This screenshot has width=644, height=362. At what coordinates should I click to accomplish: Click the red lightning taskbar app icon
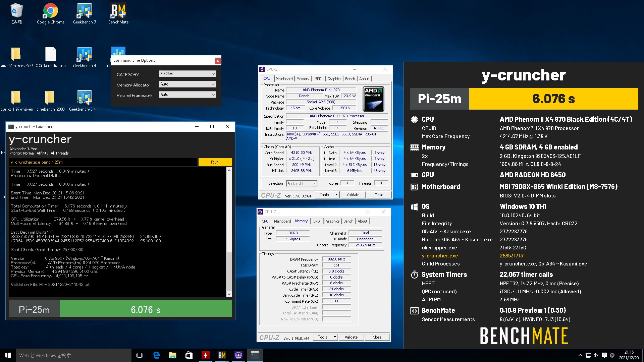tap(206, 355)
